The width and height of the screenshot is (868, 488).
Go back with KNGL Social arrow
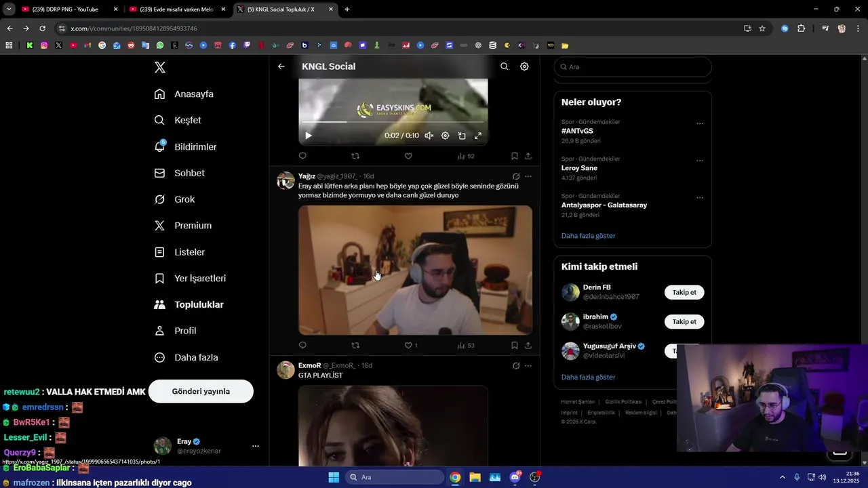281,66
